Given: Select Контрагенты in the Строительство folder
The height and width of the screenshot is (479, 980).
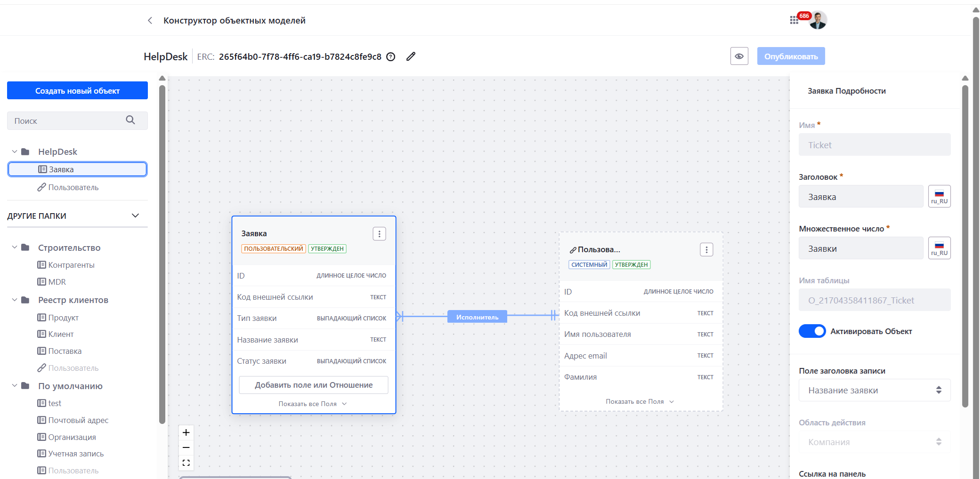Looking at the screenshot, I should (x=71, y=265).
